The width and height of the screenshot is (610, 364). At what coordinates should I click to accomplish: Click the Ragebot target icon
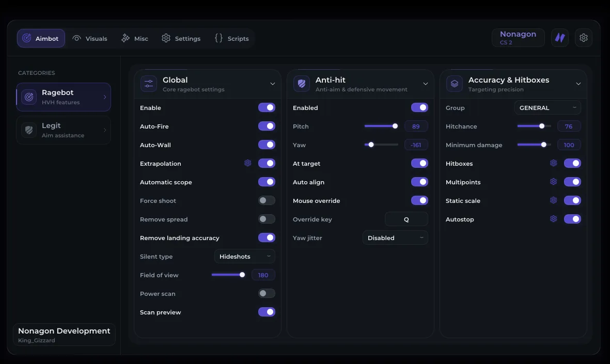(x=29, y=97)
